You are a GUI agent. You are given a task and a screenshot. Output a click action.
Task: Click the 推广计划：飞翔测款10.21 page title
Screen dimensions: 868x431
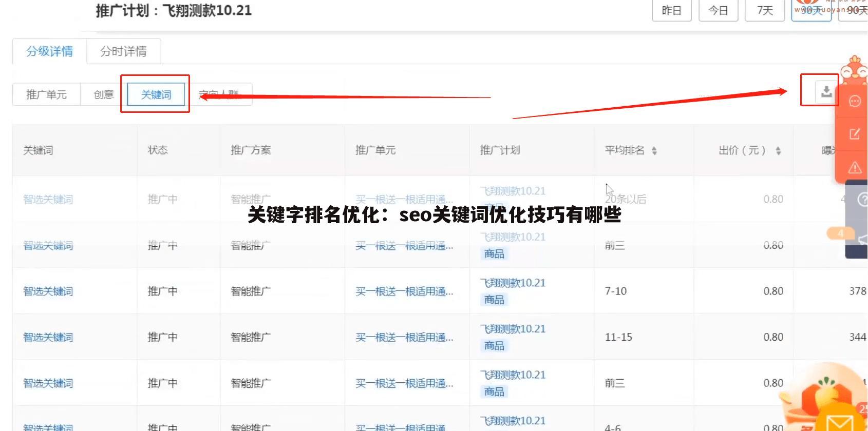pos(174,10)
